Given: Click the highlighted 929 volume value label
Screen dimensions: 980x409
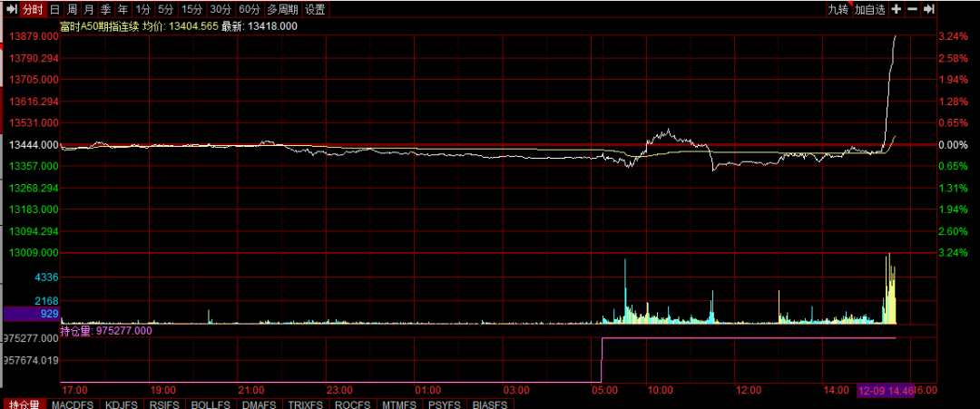Looking at the screenshot, I should [x=31, y=314].
